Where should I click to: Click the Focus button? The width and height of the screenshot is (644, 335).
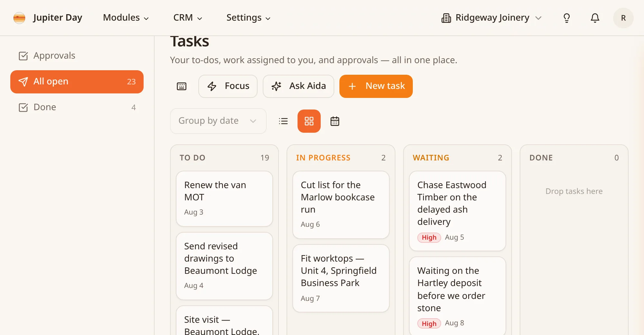(228, 86)
